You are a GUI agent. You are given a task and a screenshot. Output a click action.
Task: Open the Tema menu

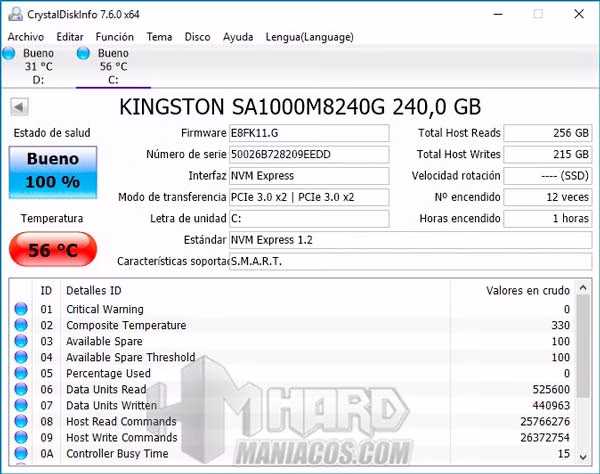pos(159,36)
